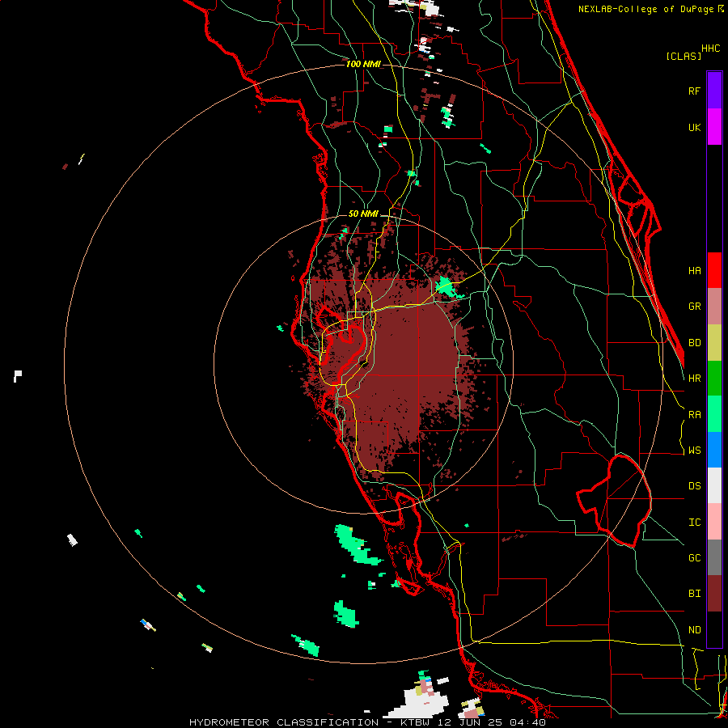728x728 pixels.
Task: Click the GR pink-brown legend swatch
Action: pos(714,306)
